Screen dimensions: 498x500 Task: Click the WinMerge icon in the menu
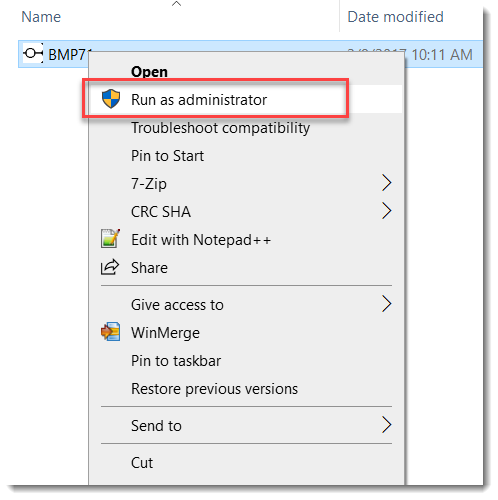pos(110,332)
